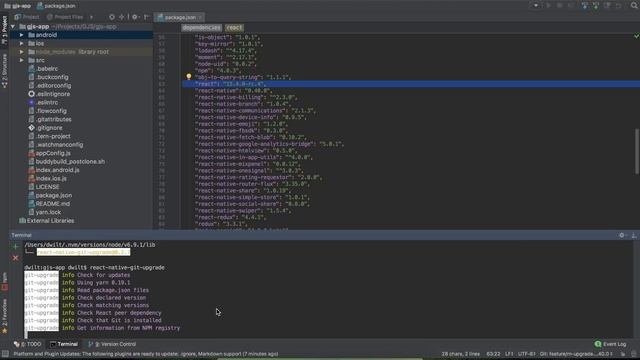Select index.ios.js file

coord(47,179)
